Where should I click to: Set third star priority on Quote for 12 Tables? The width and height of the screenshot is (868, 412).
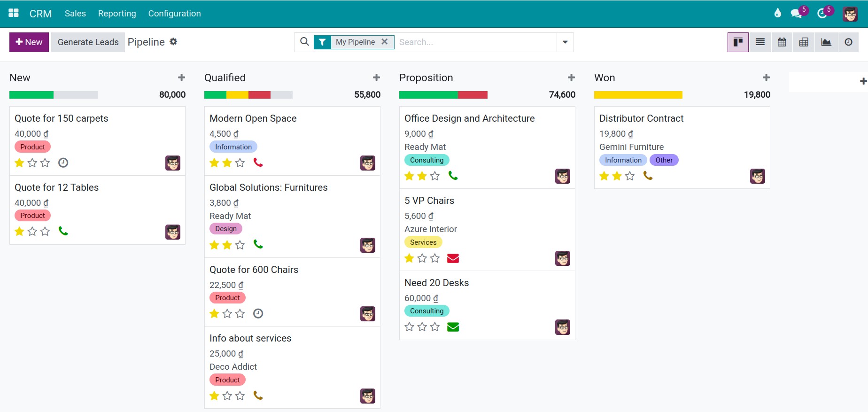(45, 231)
